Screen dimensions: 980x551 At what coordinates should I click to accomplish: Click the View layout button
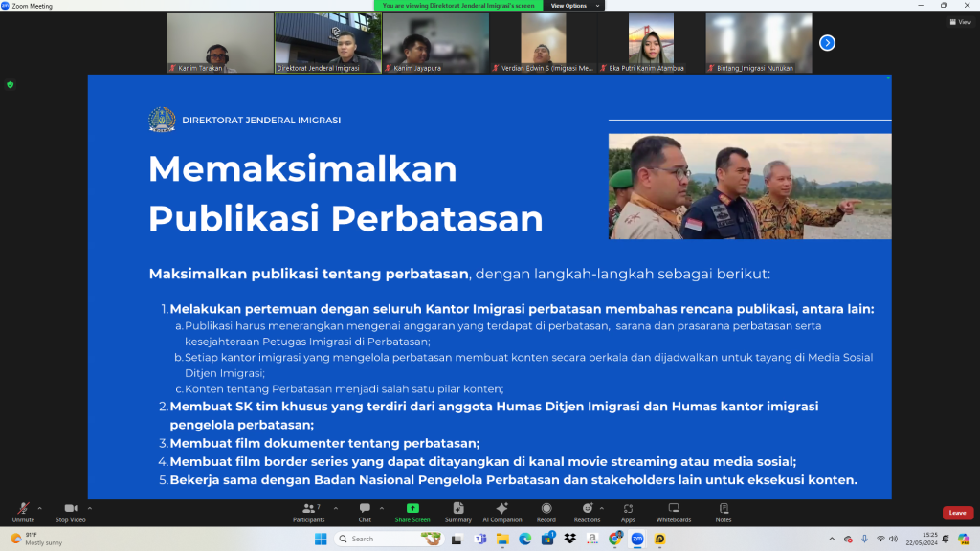[961, 22]
